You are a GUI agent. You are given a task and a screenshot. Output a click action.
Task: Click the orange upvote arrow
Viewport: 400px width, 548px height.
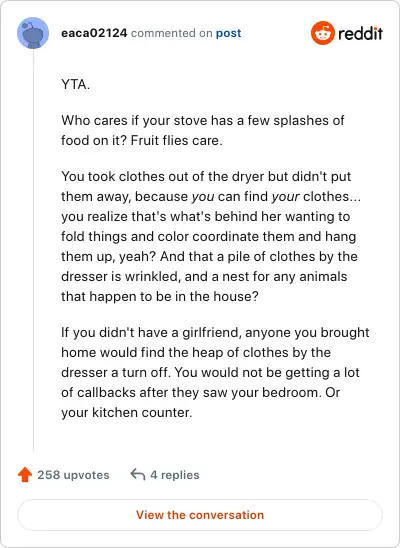(x=25, y=475)
